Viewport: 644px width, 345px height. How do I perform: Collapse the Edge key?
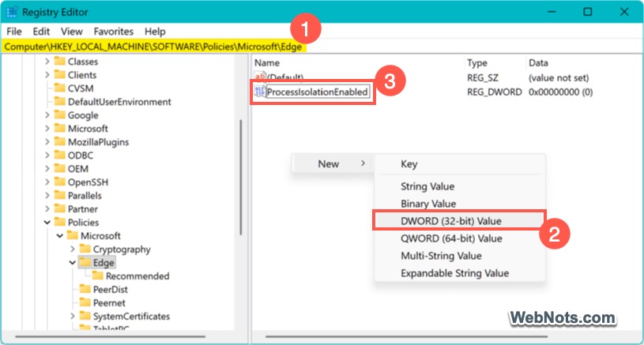[x=73, y=263]
